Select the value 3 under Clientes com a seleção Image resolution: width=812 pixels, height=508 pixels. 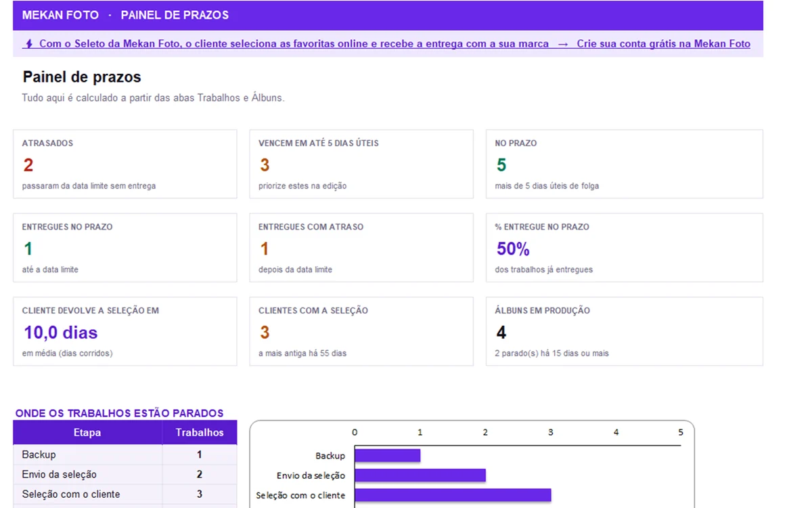click(265, 333)
